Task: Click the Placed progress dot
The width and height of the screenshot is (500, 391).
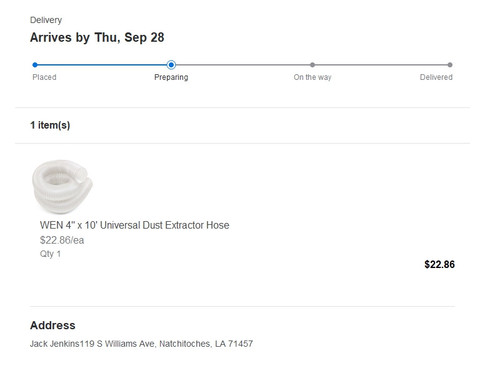Action: click(35, 65)
